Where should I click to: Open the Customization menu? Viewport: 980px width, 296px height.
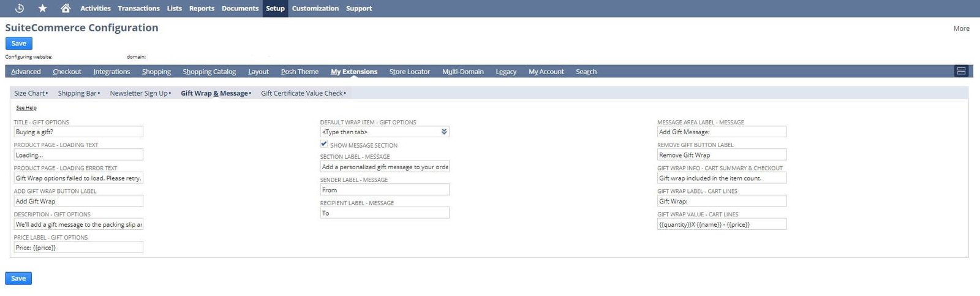[x=315, y=8]
